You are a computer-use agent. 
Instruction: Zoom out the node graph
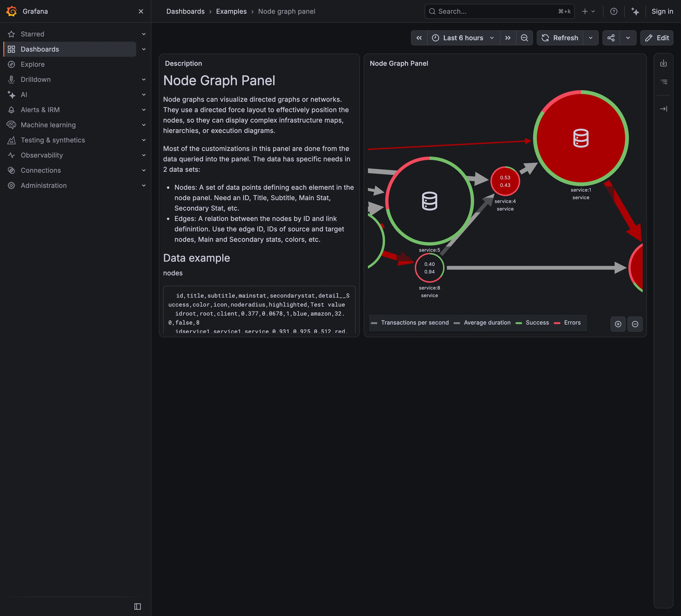click(x=635, y=324)
